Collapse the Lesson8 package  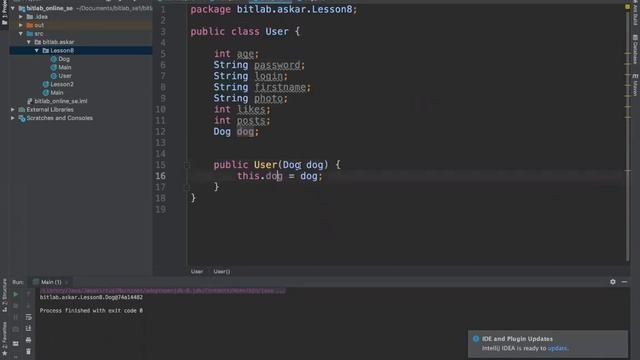pos(37,51)
